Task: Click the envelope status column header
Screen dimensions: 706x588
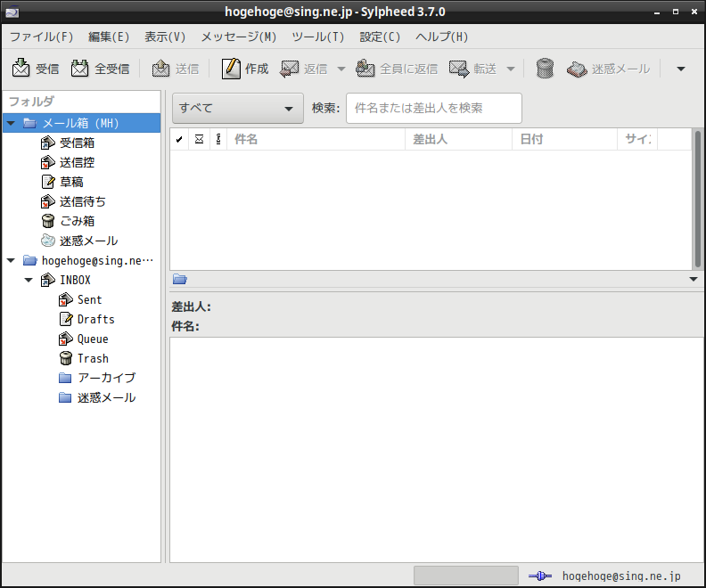Action: [x=199, y=140]
